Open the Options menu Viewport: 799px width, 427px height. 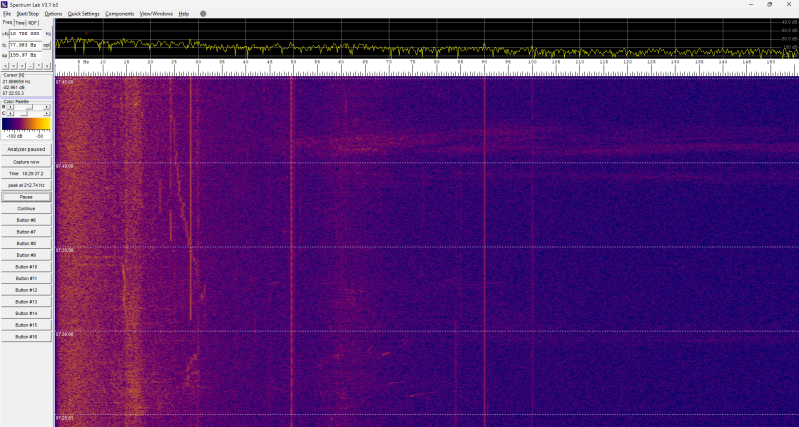tap(53, 14)
